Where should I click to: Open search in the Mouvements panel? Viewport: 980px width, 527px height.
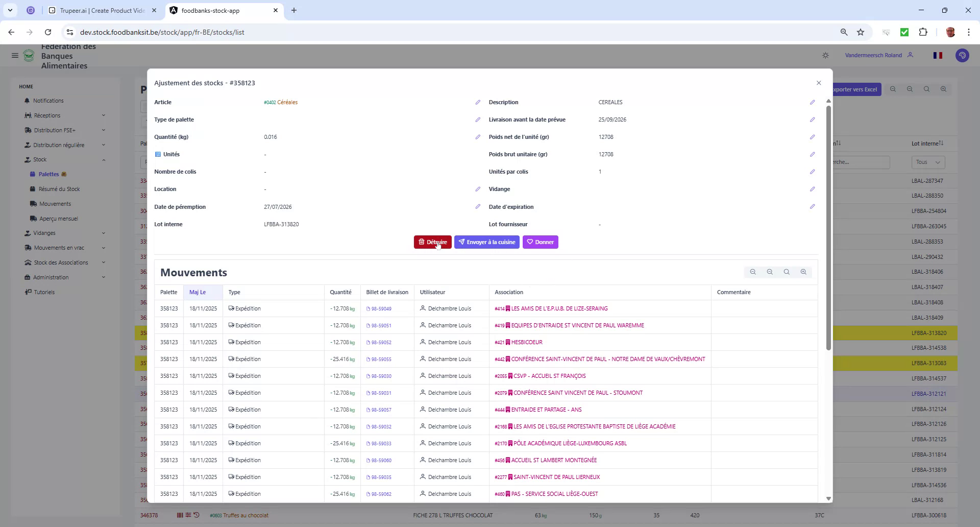(787, 272)
